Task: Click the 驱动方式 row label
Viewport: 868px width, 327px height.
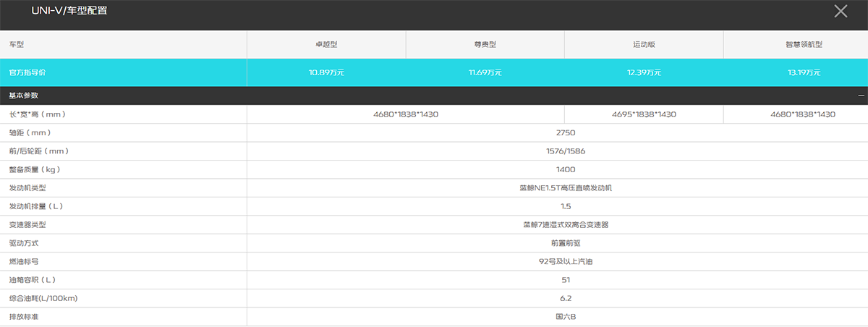Action: [x=23, y=243]
